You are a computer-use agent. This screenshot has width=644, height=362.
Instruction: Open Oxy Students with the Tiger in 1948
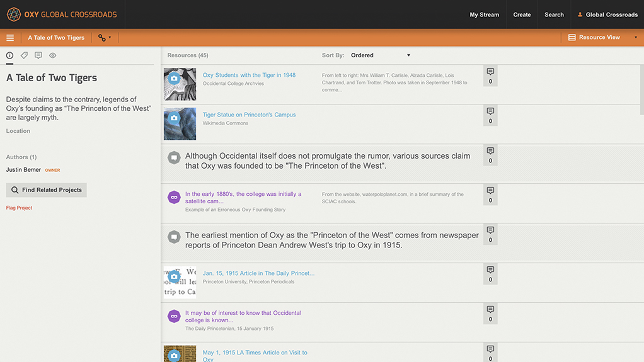pyautogui.click(x=249, y=75)
